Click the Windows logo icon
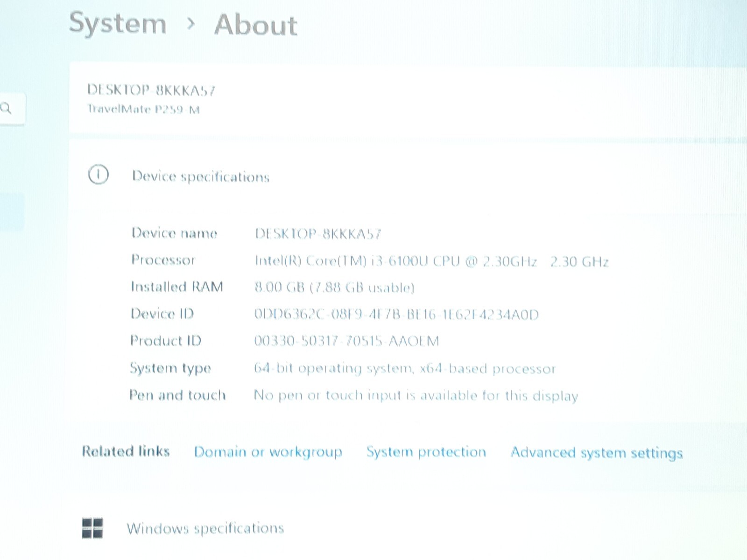The height and width of the screenshot is (560, 747). click(x=92, y=528)
